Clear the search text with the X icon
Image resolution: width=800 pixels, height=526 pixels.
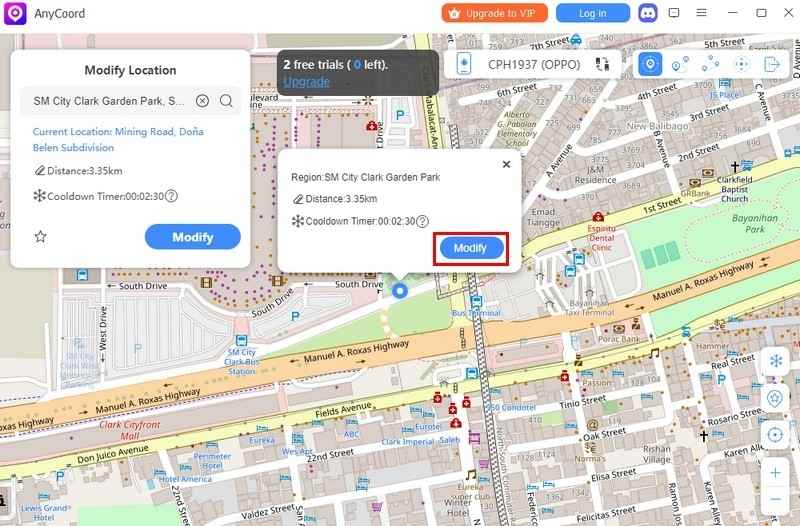202,101
